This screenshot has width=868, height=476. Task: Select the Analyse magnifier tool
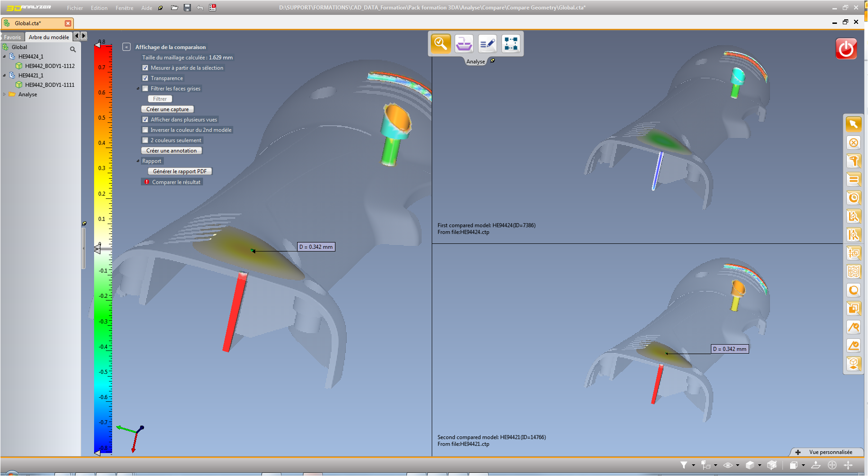440,44
